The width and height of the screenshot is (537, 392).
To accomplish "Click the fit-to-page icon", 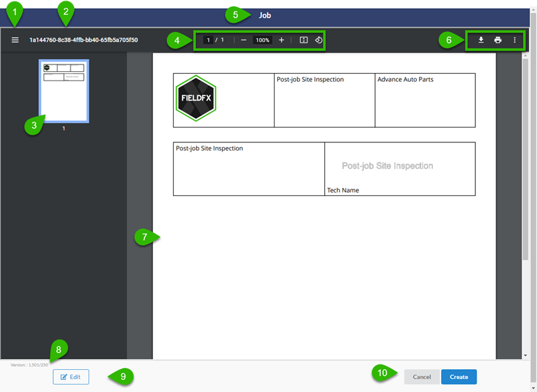I will pyautogui.click(x=303, y=40).
